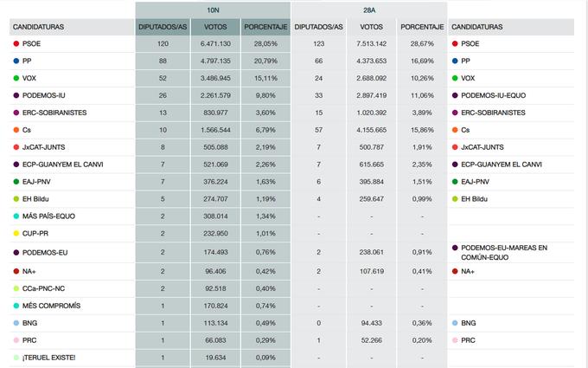Screen dimensions: 588x368
Task: Click the light blue dot beside right BNG
Action: click(455, 323)
